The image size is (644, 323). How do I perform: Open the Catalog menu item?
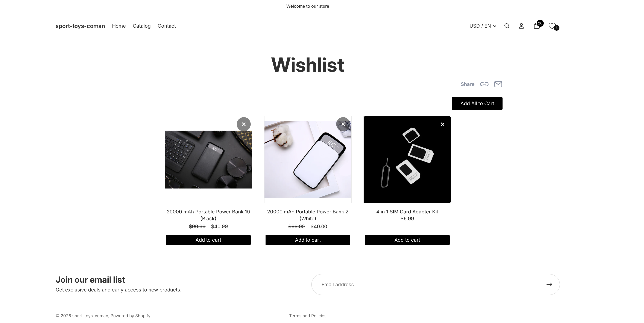tap(141, 26)
